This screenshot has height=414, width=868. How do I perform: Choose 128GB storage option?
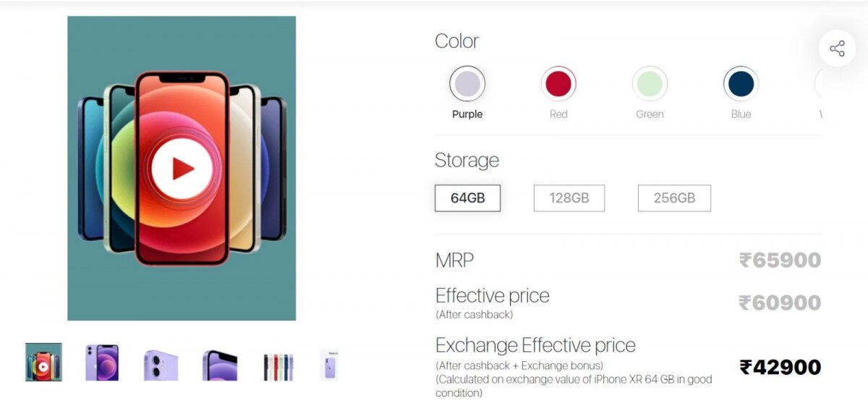pos(569,198)
